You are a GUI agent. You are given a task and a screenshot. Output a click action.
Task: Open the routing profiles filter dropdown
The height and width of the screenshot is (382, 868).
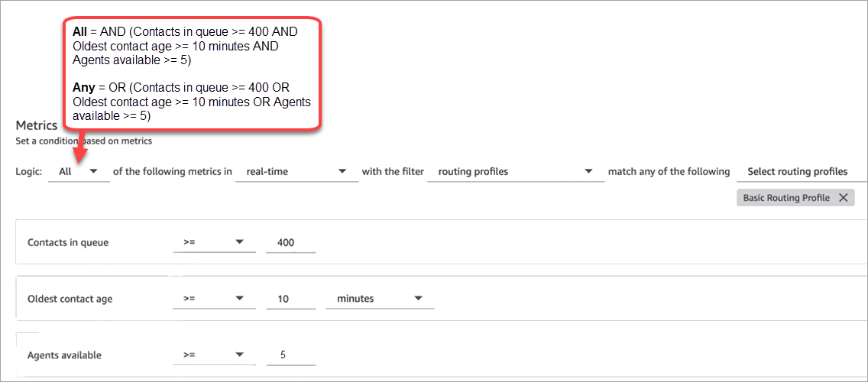coord(516,172)
